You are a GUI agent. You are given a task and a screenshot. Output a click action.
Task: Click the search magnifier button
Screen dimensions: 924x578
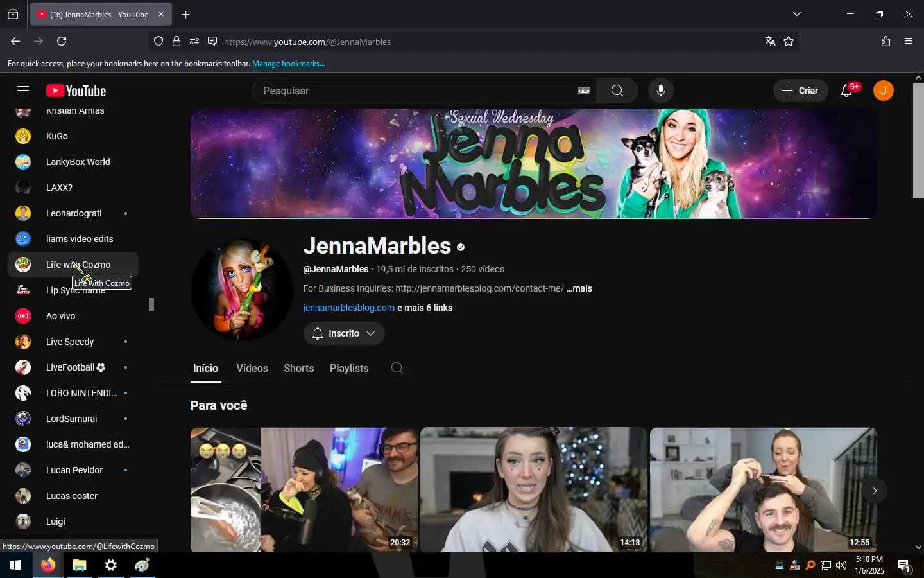[x=617, y=91]
